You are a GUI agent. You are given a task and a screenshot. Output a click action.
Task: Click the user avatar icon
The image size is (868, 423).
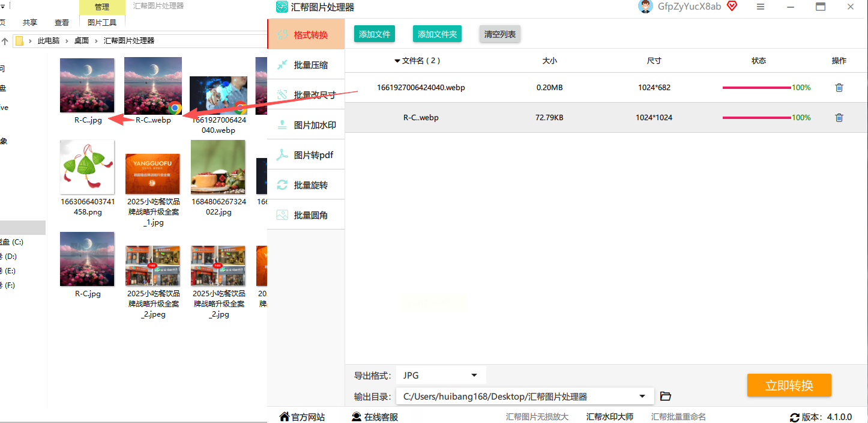pos(646,7)
